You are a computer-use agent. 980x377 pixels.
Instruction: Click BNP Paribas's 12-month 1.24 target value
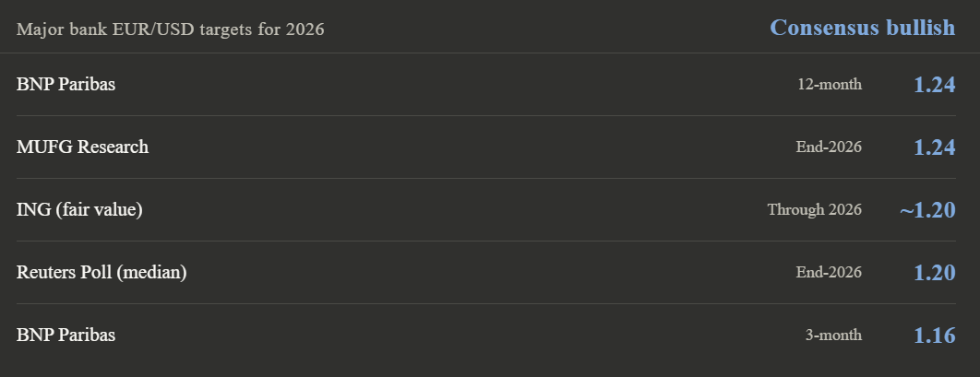click(934, 85)
